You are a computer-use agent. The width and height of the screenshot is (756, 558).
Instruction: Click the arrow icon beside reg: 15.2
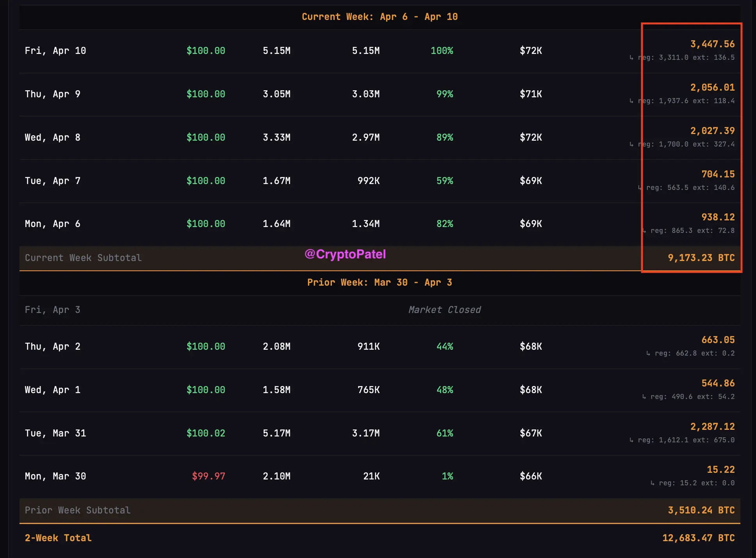653,483
